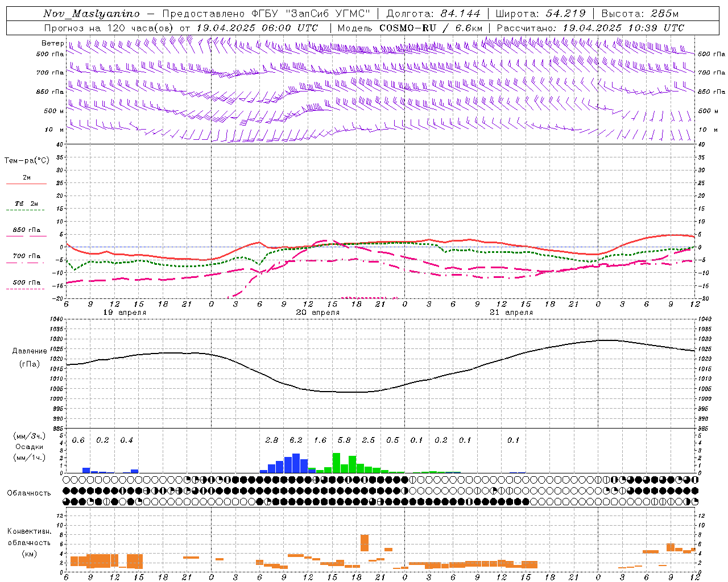Click the Долгота: 84.144 value
Image resolution: width=728 pixels, height=582 pixels.
(433, 14)
